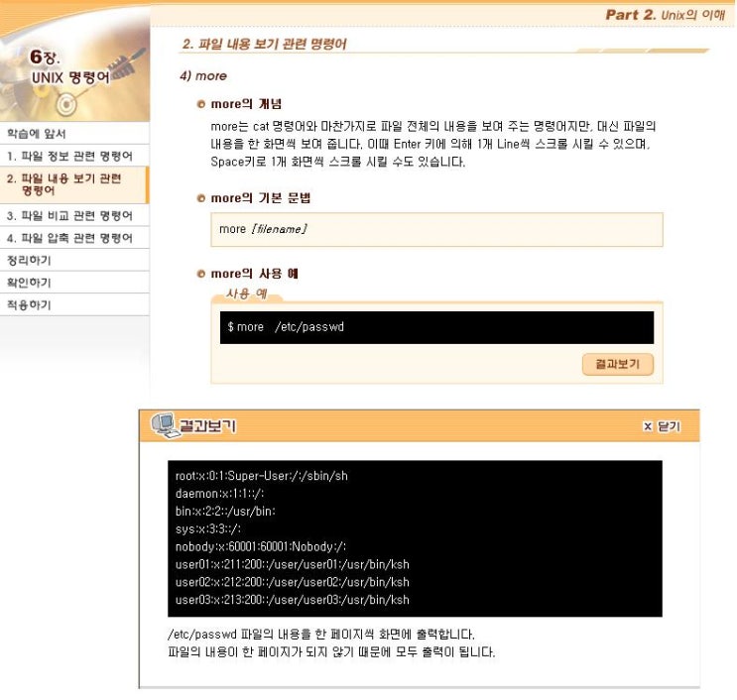Go to 3. 파일 비교 관련 명령어
737x700 pixels.
pos(74,215)
